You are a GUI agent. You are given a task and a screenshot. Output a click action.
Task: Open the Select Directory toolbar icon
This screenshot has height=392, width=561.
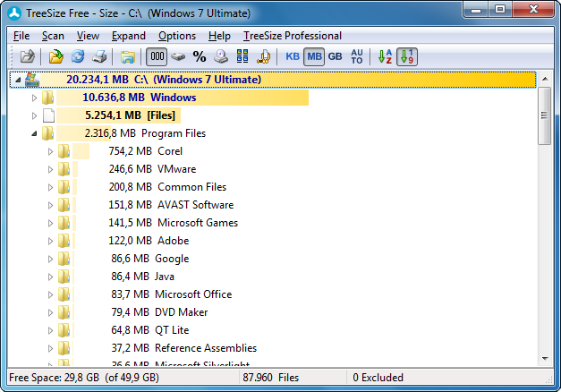point(27,56)
